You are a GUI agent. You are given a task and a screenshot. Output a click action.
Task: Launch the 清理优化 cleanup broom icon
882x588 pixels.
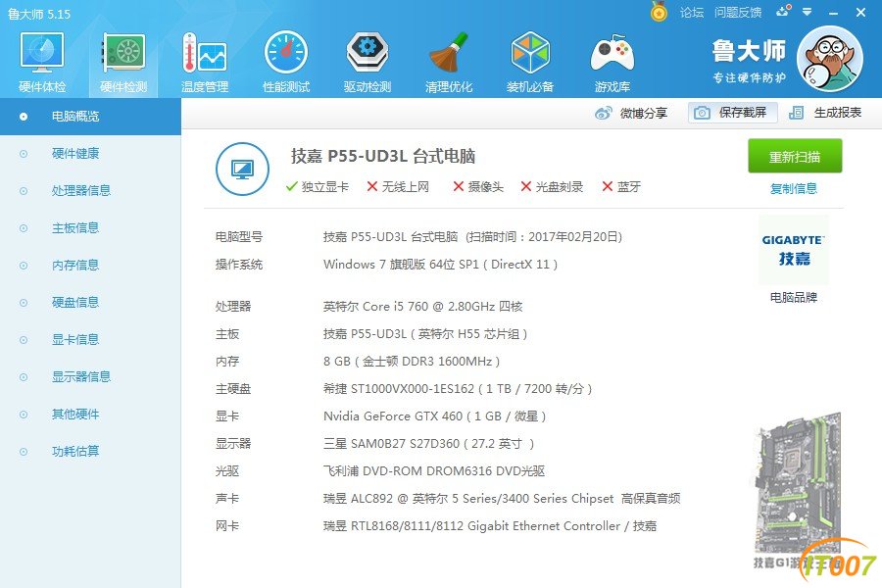coord(448,54)
